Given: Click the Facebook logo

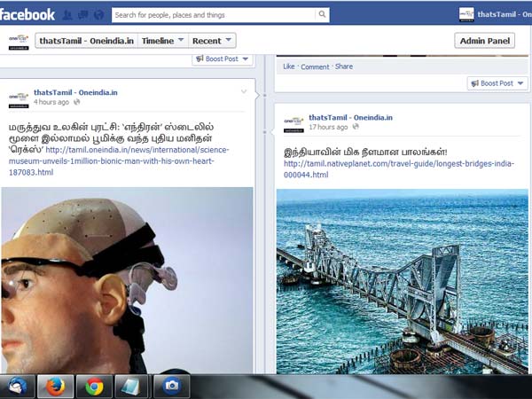Looking at the screenshot, I should pyautogui.click(x=27, y=14).
